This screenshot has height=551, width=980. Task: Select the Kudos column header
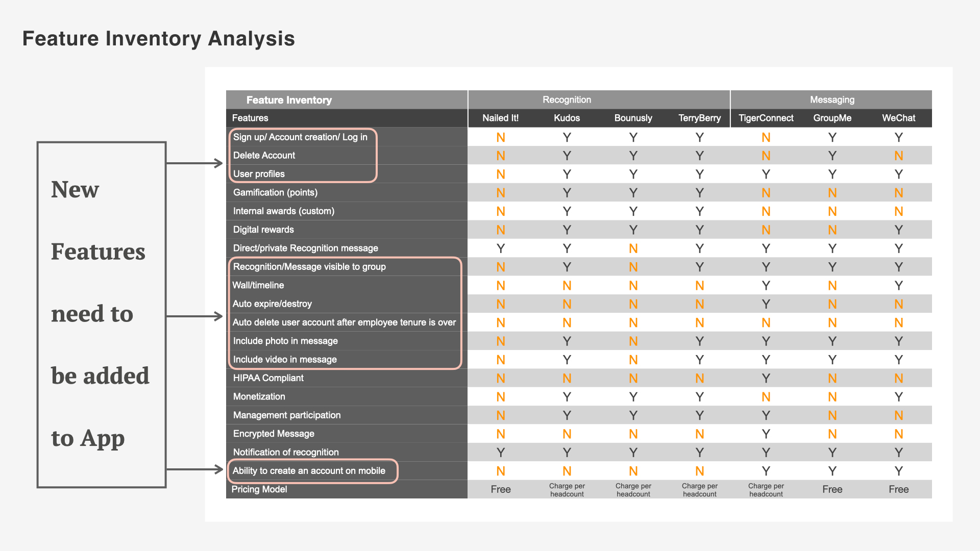(567, 118)
